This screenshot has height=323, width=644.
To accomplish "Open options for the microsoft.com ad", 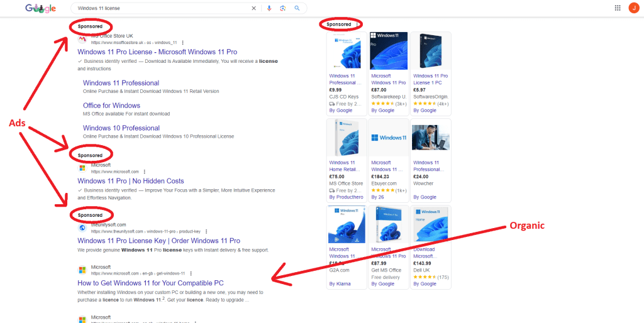I will click(x=145, y=172).
